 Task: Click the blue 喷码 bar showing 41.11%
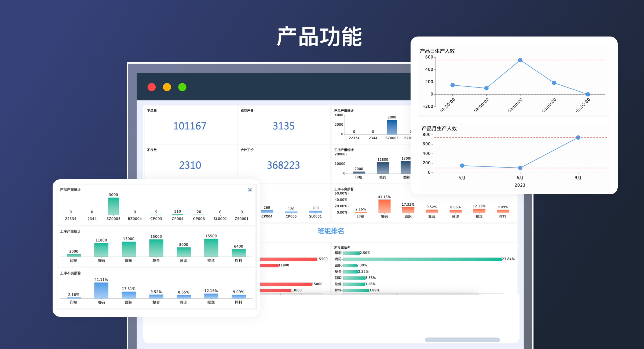(x=101, y=290)
